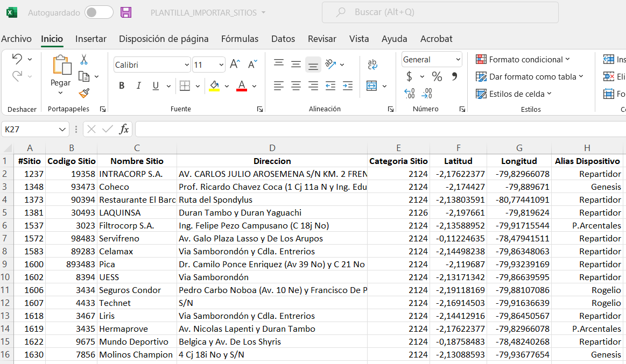Viewport: 626px width, 364px height.
Task: Open the General number format dropdown
Action: (x=458, y=59)
